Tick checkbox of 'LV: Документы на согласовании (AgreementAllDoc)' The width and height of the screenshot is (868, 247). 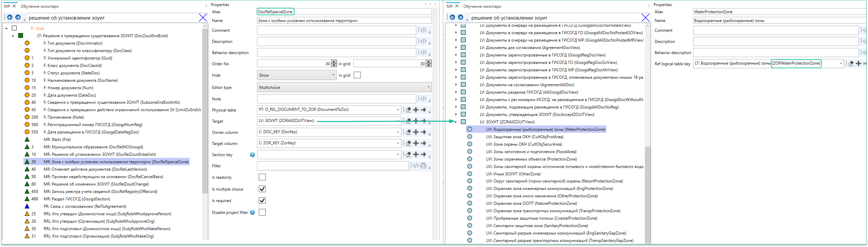tap(463, 85)
